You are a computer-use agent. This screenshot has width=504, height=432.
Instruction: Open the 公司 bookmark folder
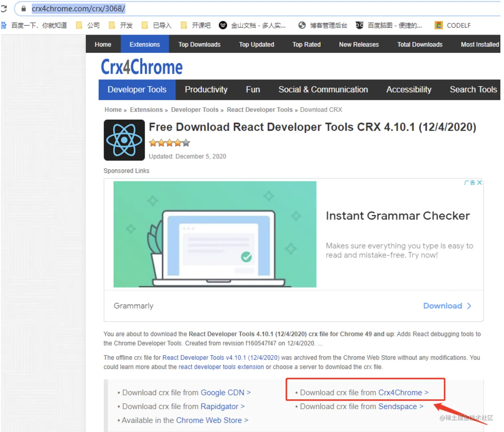pos(88,25)
